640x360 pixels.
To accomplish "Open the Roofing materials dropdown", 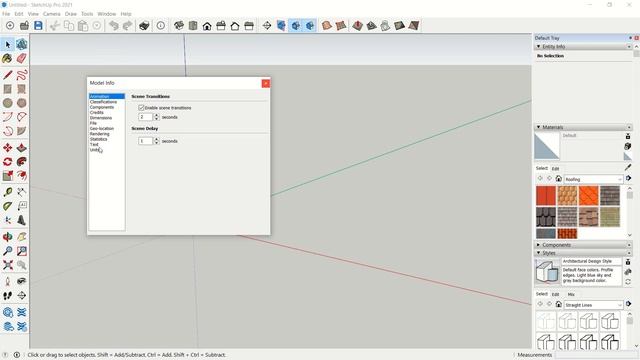I will click(593, 179).
